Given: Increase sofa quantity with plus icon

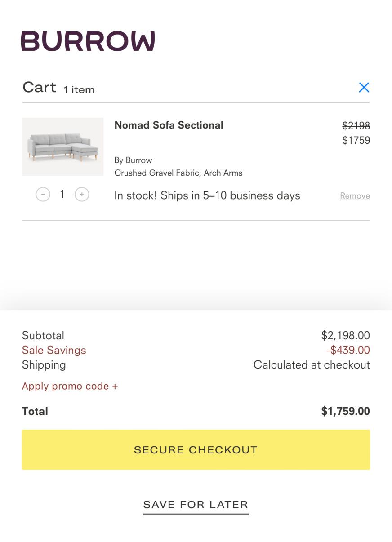Looking at the screenshot, I should coord(82,195).
